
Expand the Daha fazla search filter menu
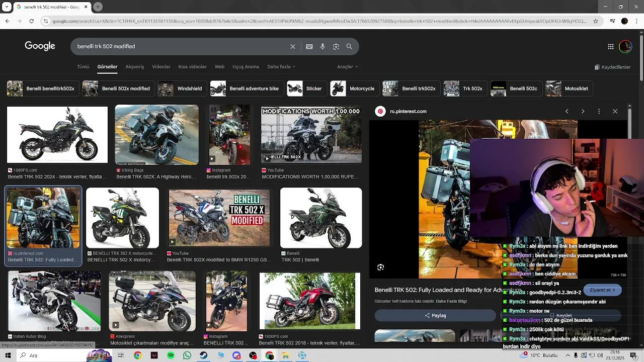point(281,66)
